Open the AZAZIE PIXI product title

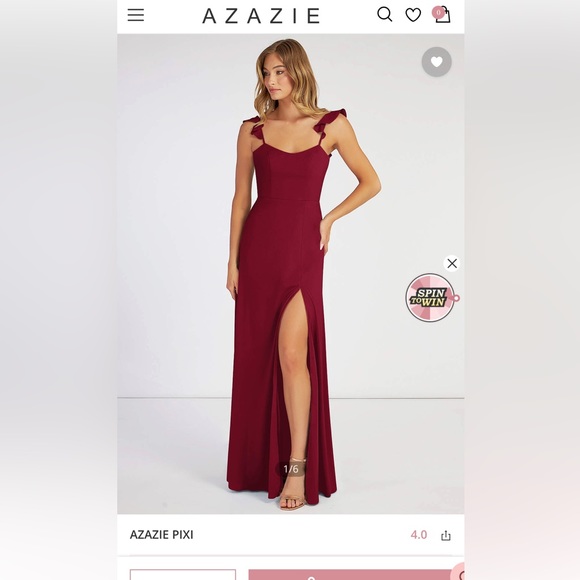[161, 535]
